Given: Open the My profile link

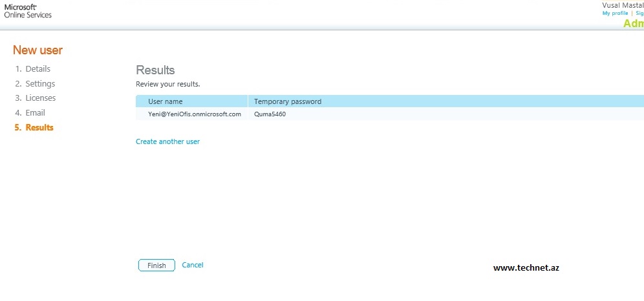Looking at the screenshot, I should pos(615,13).
